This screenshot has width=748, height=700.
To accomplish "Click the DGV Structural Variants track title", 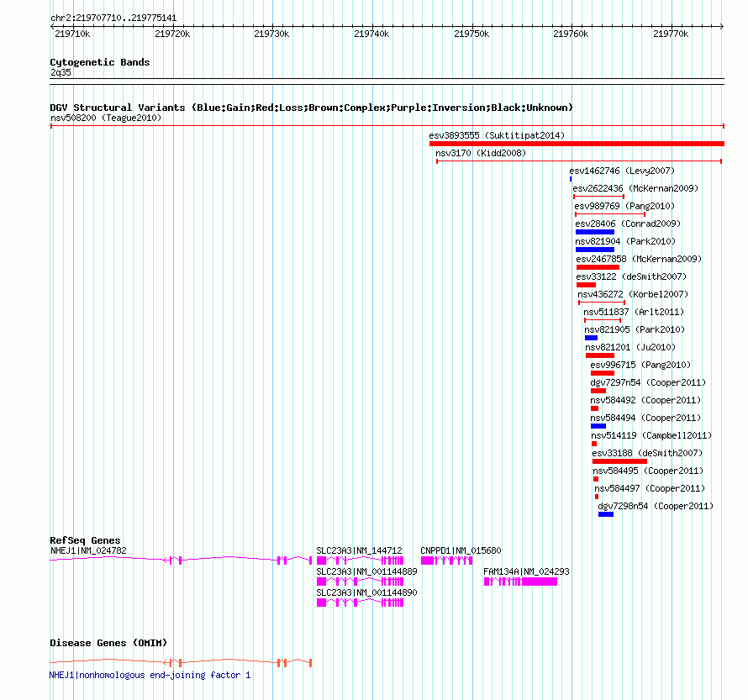I will click(311, 108).
